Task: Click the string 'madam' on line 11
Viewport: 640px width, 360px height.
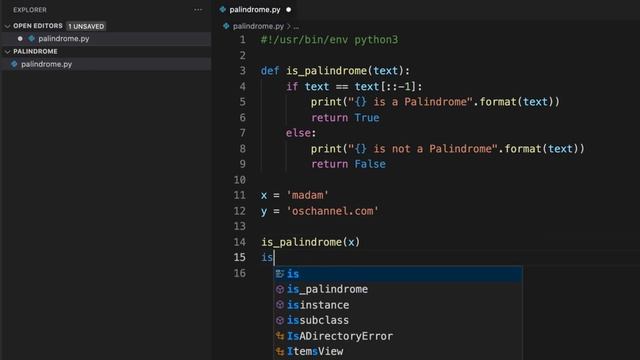Action: point(308,196)
